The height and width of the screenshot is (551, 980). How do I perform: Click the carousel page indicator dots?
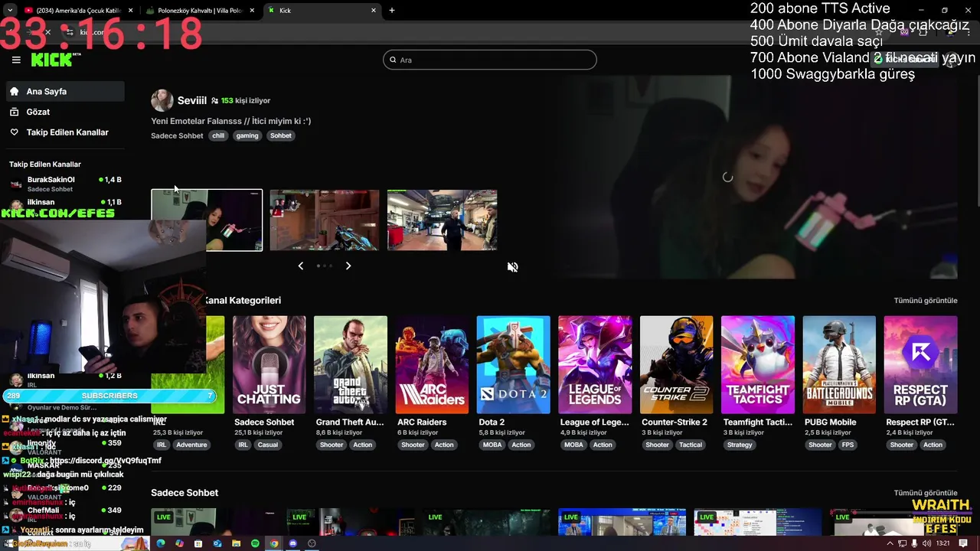click(325, 266)
